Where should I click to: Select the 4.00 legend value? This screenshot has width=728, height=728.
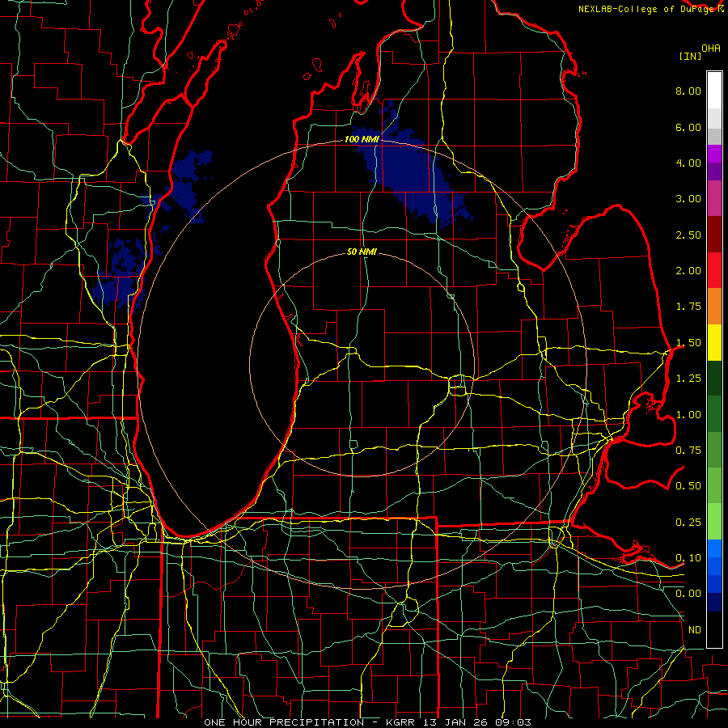[688, 163]
